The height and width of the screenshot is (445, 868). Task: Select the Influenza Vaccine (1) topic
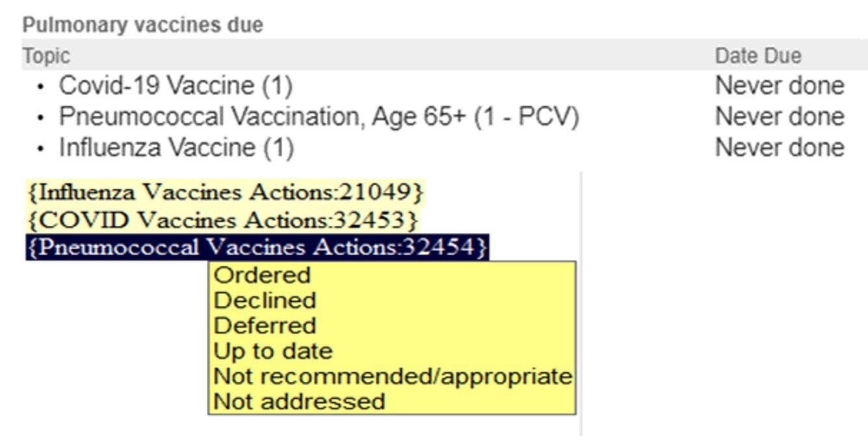coord(176,148)
